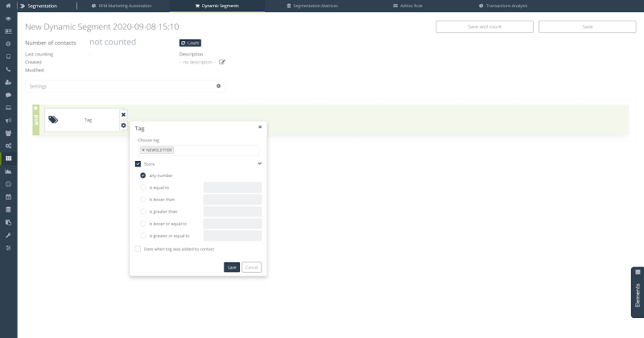Viewport: 644px width, 338px height.
Task: Open the AdHoc Rule tab
Action: (x=408, y=6)
